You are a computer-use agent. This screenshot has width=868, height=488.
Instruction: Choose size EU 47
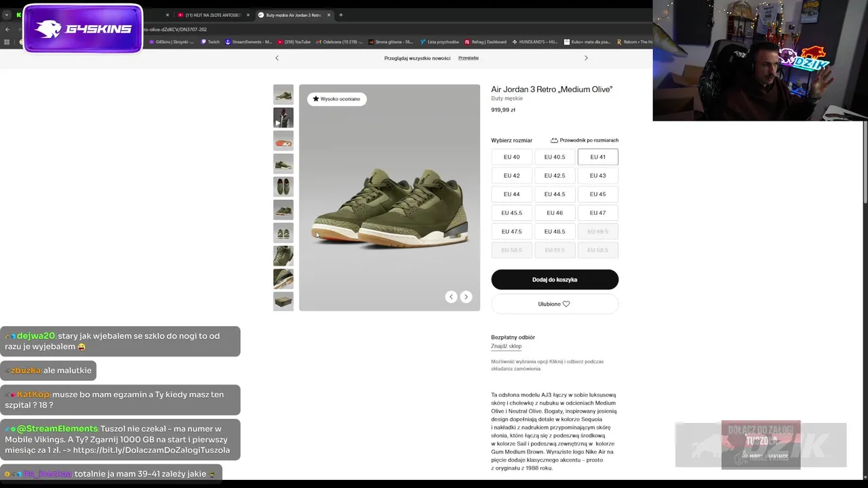pos(597,213)
